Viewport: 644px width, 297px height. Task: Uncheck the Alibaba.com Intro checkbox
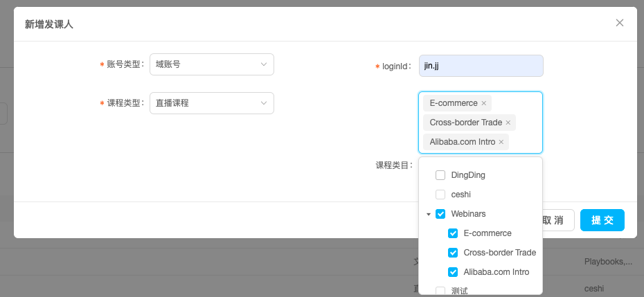(x=453, y=272)
